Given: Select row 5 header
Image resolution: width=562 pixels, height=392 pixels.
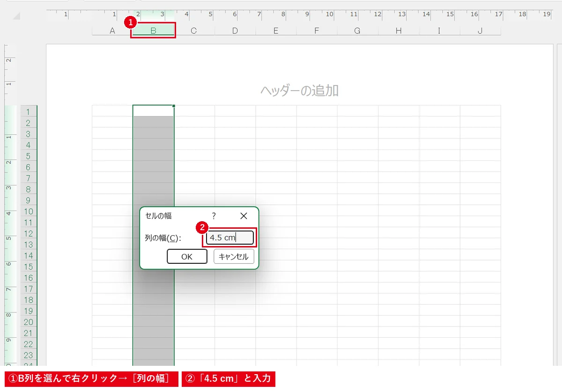Looking at the screenshot, I should tap(29, 156).
